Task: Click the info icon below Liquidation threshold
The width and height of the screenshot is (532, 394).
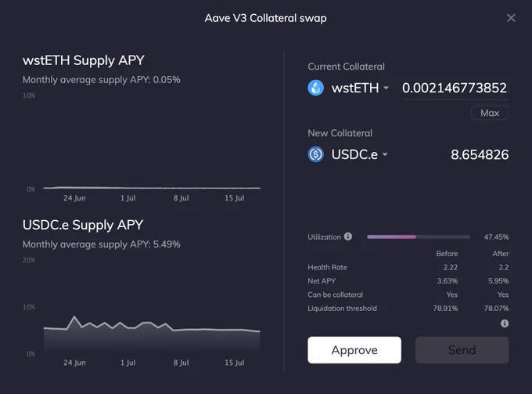Action: 505,324
